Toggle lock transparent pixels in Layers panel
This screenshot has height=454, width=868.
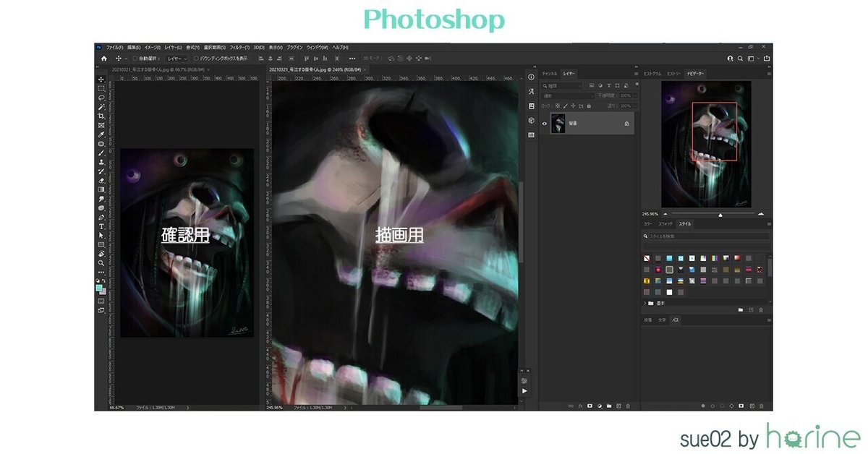click(x=558, y=106)
